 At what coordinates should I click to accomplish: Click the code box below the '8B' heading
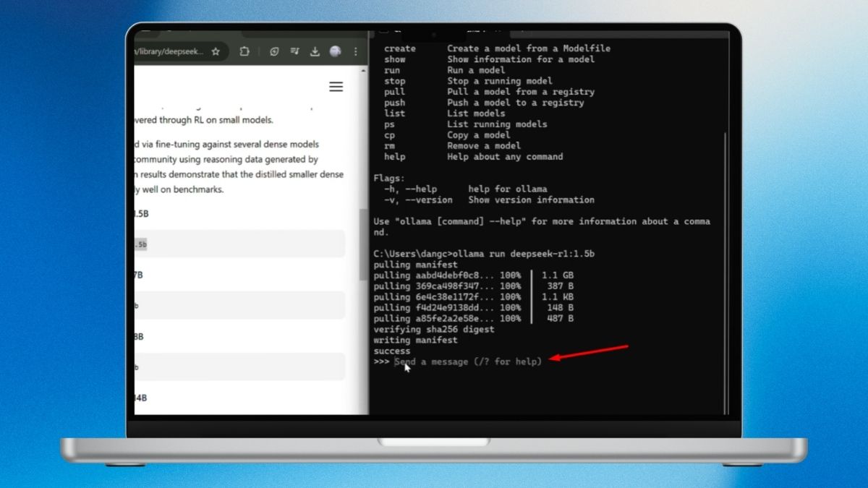click(239, 367)
